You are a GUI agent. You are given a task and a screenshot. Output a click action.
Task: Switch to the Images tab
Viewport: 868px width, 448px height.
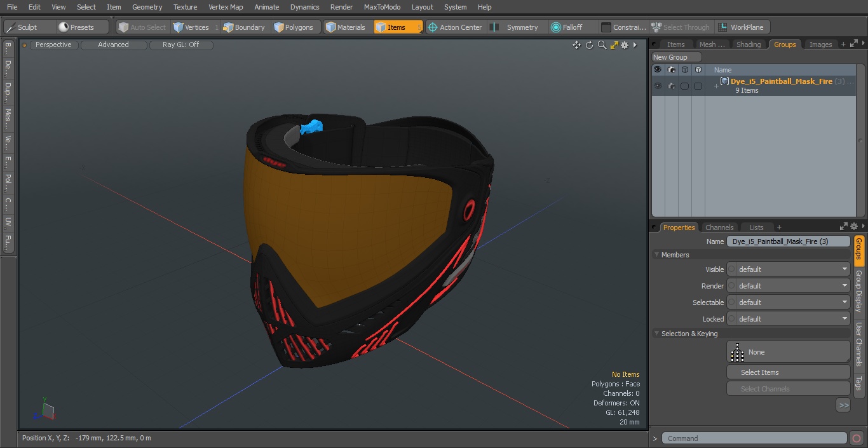click(x=820, y=44)
